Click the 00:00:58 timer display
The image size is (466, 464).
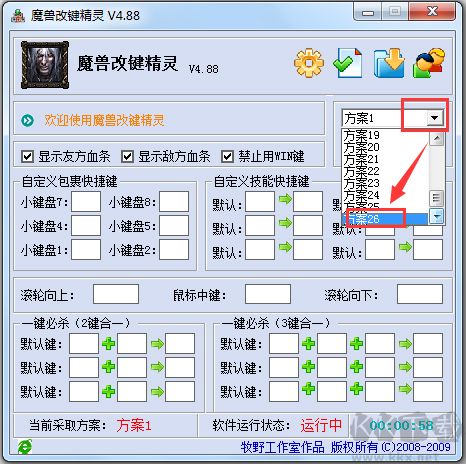click(401, 425)
